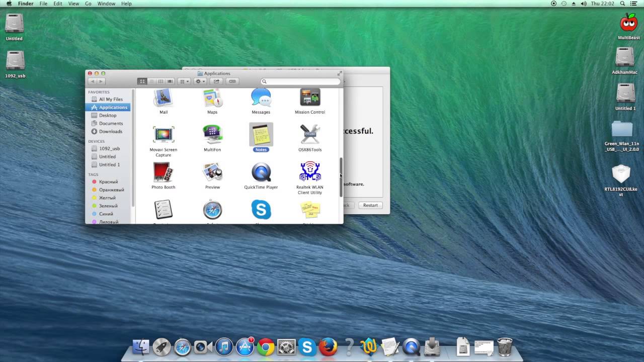Viewport: 644px width, 362px height.
Task: Click the MultiBeast icon on the desktop
Action: pos(628,23)
